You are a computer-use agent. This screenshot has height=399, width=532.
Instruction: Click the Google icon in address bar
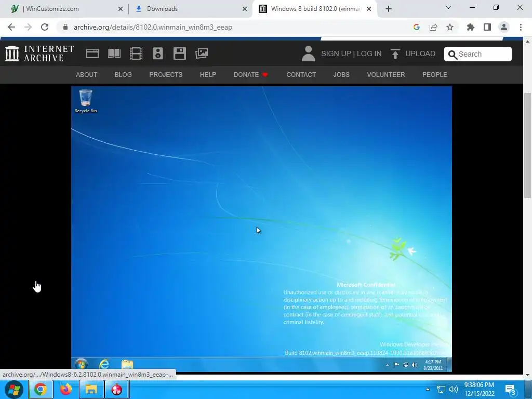(x=416, y=27)
